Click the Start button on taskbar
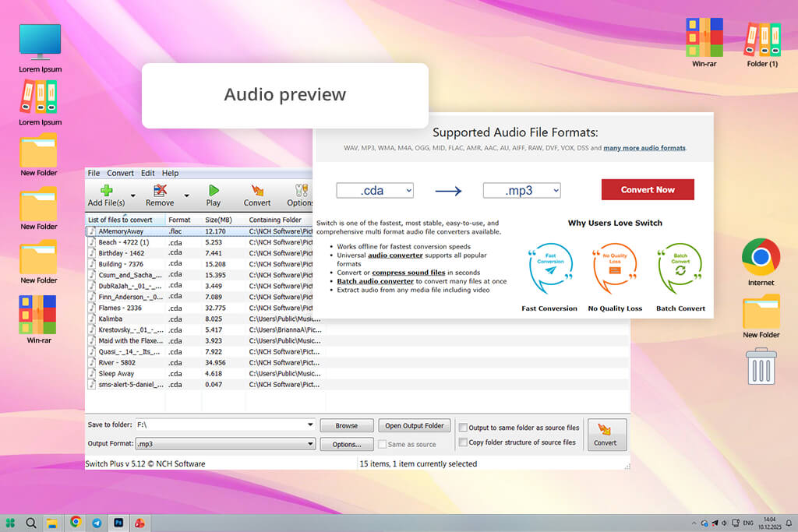The height and width of the screenshot is (532, 798). pyautogui.click(x=10, y=523)
